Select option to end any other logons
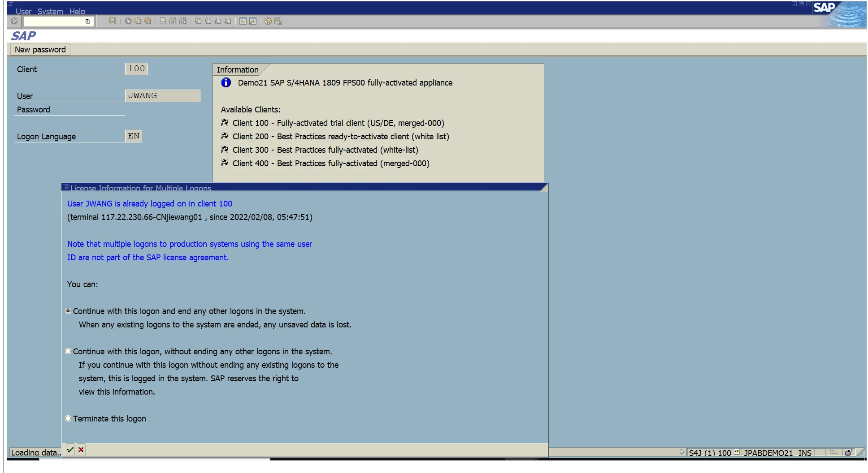Viewport: 868px width, 473px height. [x=68, y=311]
